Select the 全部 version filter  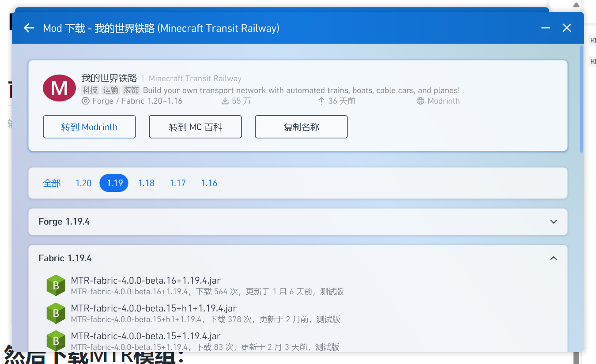click(x=52, y=183)
